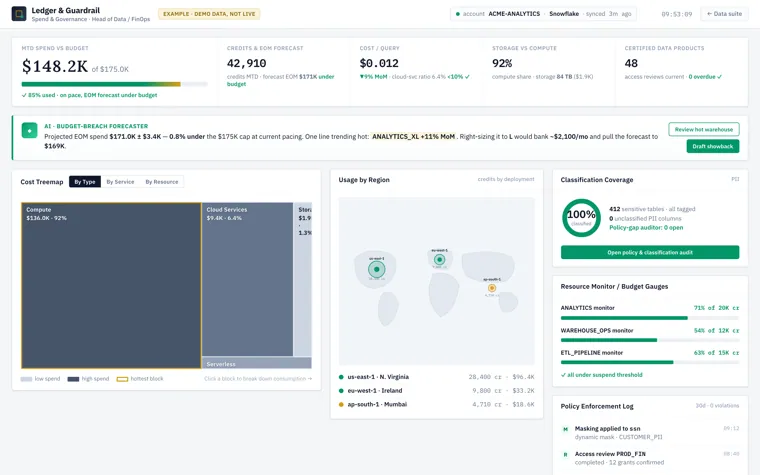The height and width of the screenshot is (475, 760).
Task: Open the Compute block in treemap
Action: (x=111, y=285)
